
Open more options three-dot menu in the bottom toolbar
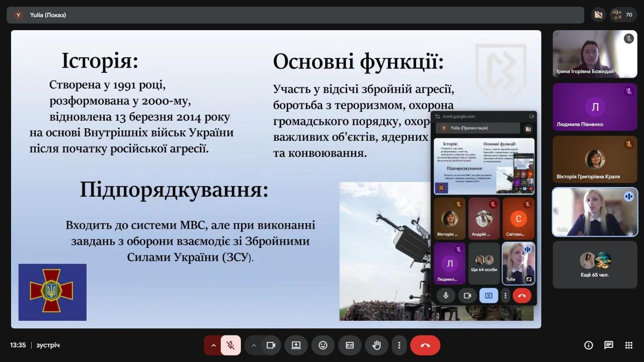click(399, 345)
